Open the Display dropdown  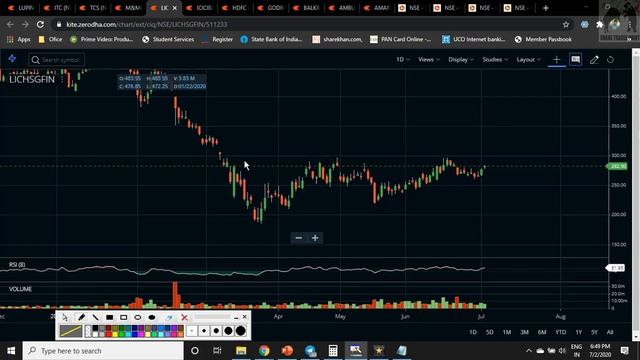coord(461,60)
